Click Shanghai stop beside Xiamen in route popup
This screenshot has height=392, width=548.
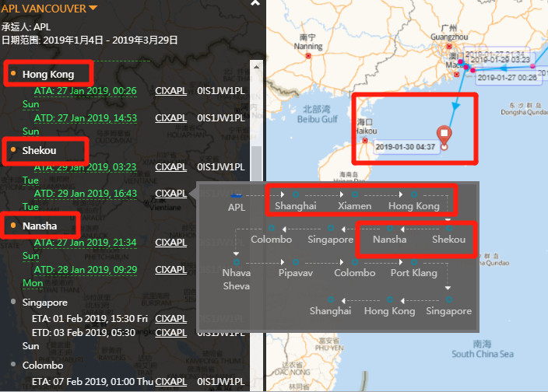296,194
